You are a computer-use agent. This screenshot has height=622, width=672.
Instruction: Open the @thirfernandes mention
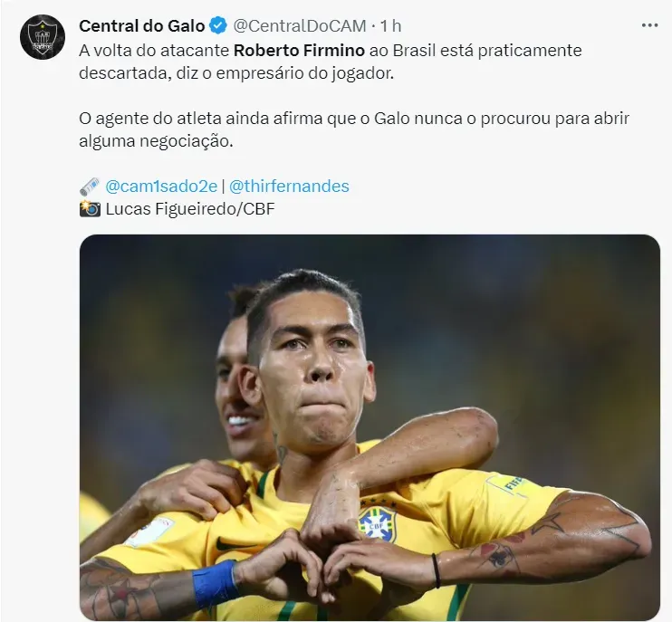tap(289, 187)
